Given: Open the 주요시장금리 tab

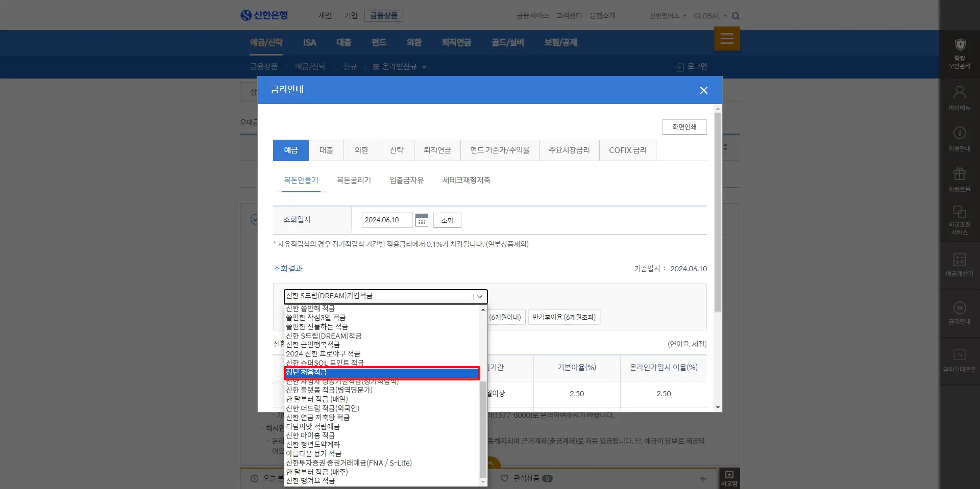Looking at the screenshot, I should tap(569, 150).
